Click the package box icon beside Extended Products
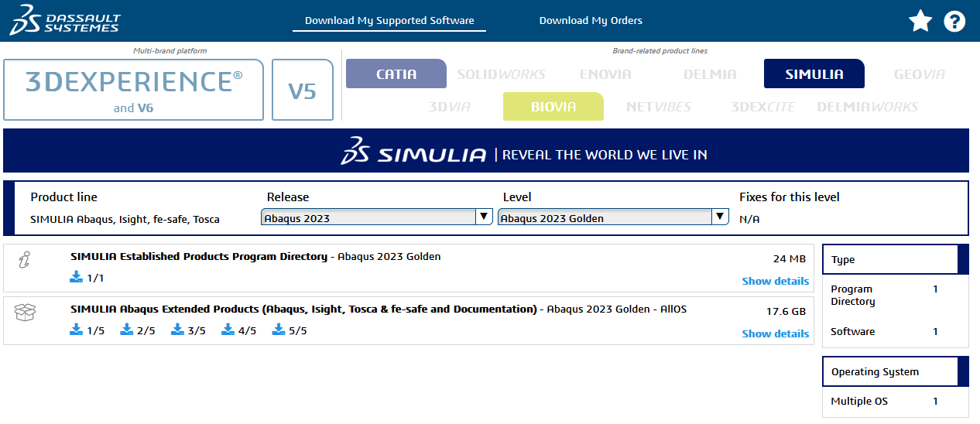The image size is (980, 424). coord(25,312)
